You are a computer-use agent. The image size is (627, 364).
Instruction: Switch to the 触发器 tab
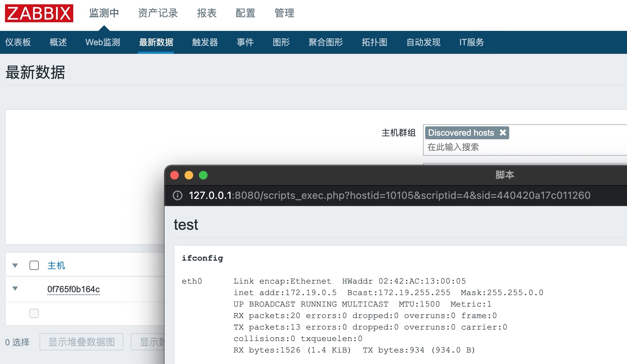pyautogui.click(x=205, y=42)
